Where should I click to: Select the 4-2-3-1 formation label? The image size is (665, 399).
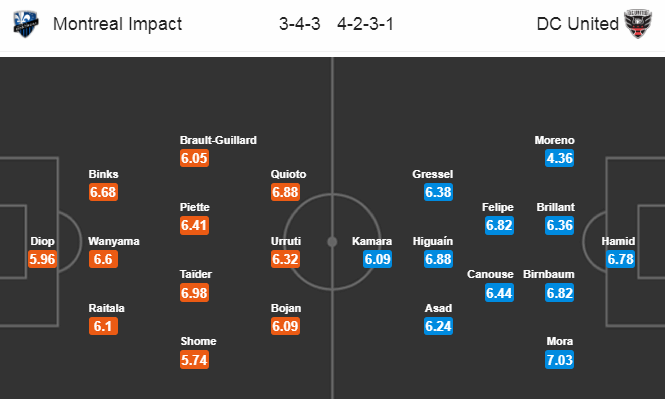coord(365,24)
